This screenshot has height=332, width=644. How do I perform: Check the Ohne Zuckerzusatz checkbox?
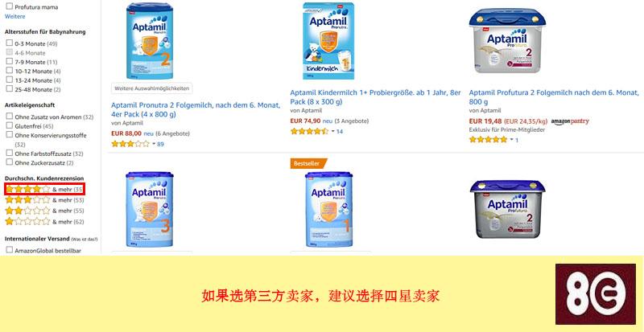tap(10, 162)
